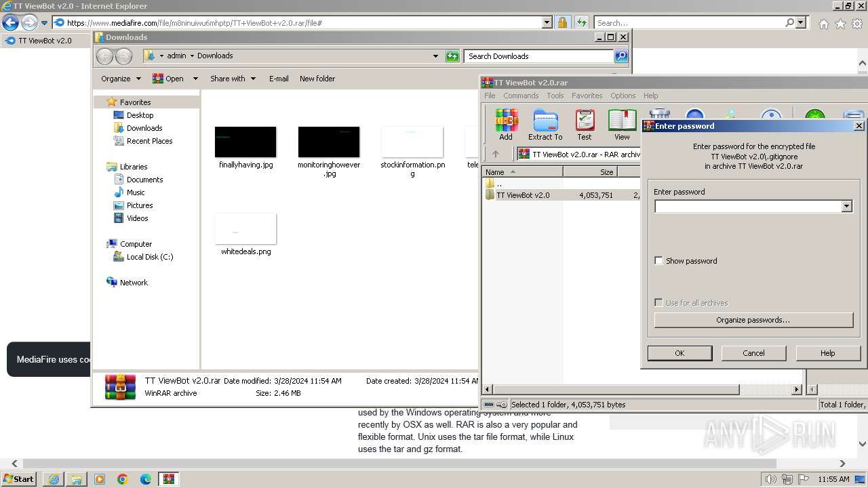
Task: Close the Enter password dialog
Action: tap(859, 126)
